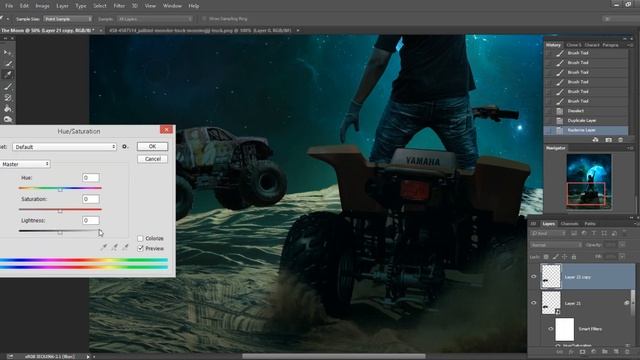Hide the Layer 21 layer
Image resolution: width=640 pixels, height=360 pixels.
coord(533,303)
